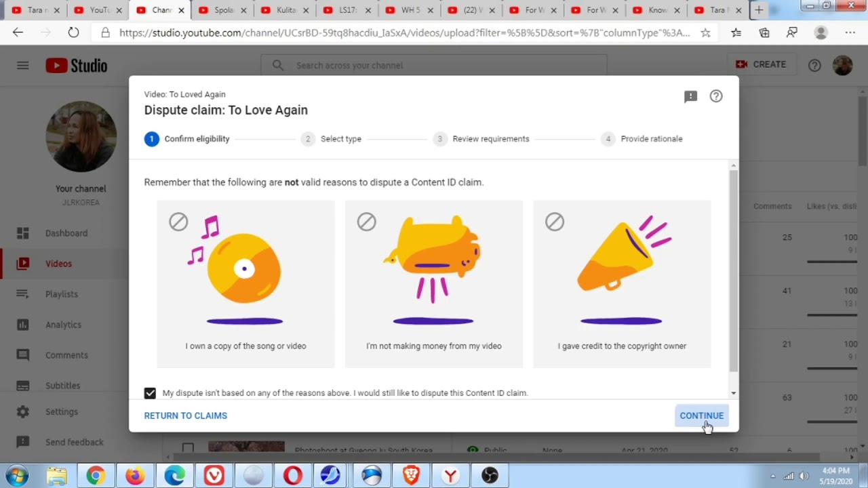The width and height of the screenshot is (868, 488).
Task: Uncheck the dispute eligibility confirmation checkbox
Action: 150,393
